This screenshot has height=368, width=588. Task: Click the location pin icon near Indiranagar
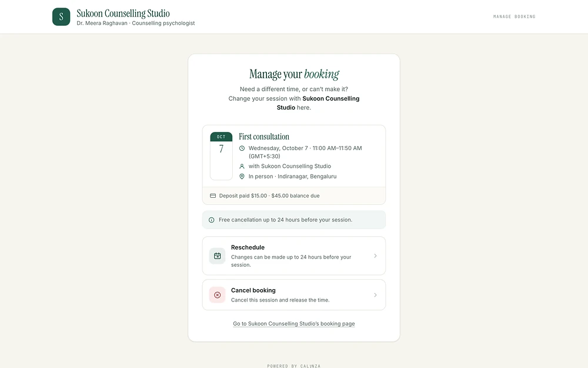[242, 177]
